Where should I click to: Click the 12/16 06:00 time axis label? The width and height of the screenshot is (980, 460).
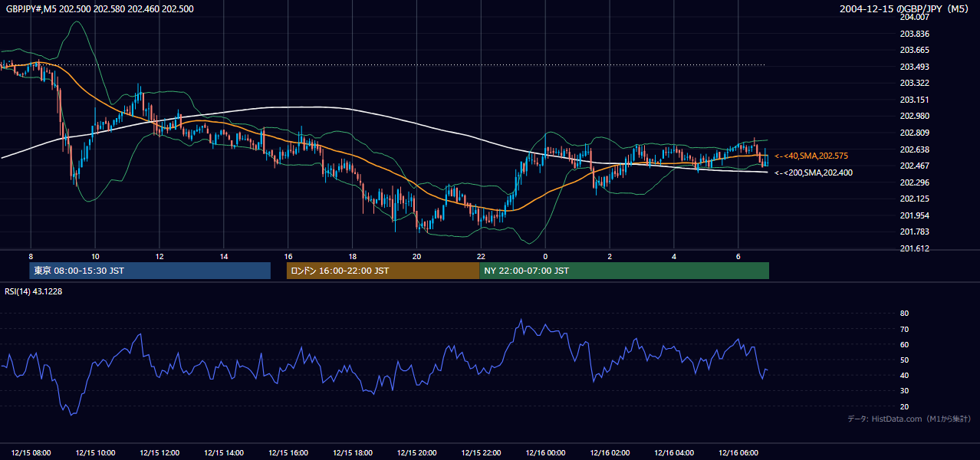point(738,452)
